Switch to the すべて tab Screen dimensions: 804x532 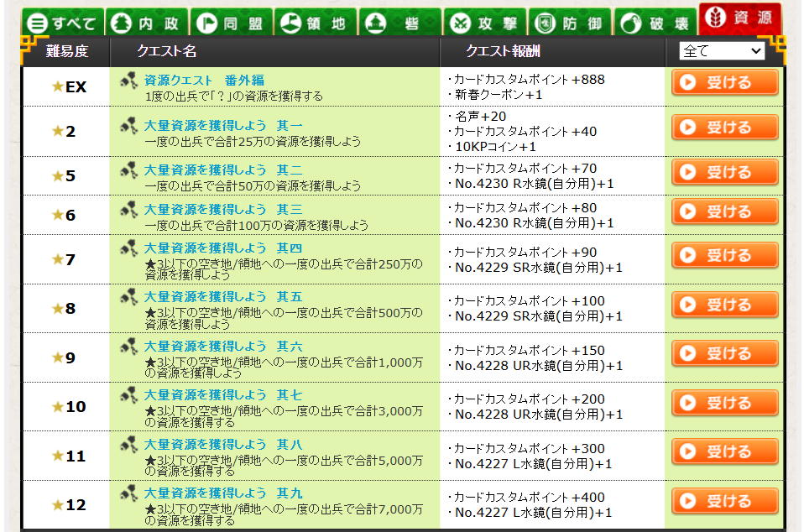coord(63,22)
